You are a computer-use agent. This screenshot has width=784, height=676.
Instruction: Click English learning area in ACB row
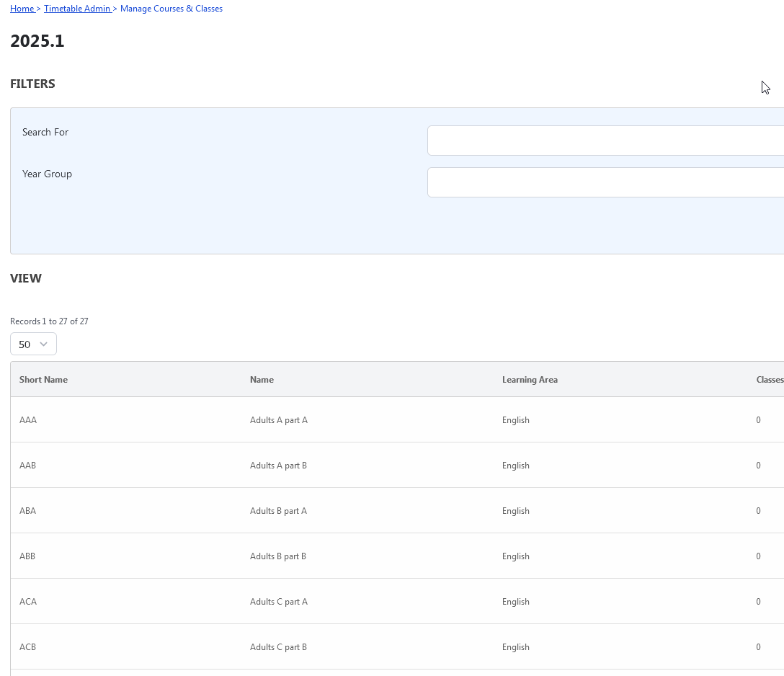[x=516, y=647]
